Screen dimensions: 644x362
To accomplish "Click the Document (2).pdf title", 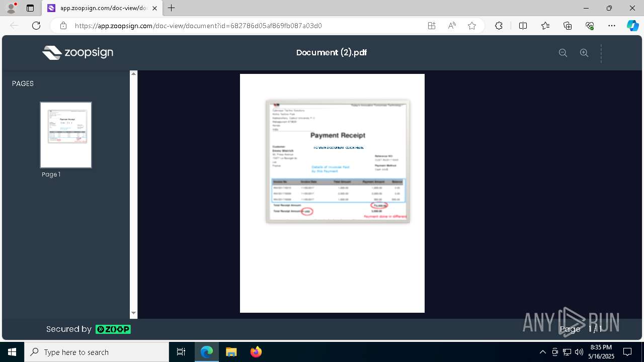I will pos(332,53).
